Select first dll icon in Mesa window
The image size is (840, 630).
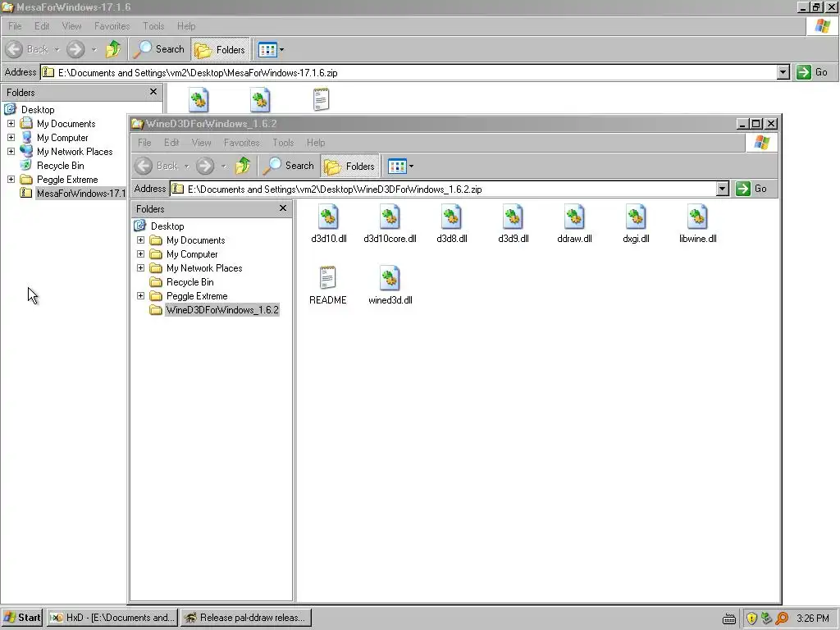pos(199,99)
